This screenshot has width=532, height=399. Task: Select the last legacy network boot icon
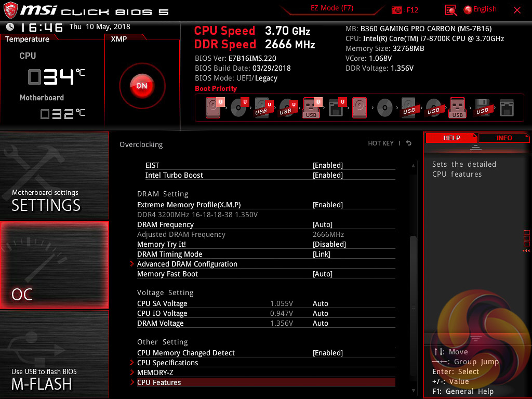[x=507, y=108]
